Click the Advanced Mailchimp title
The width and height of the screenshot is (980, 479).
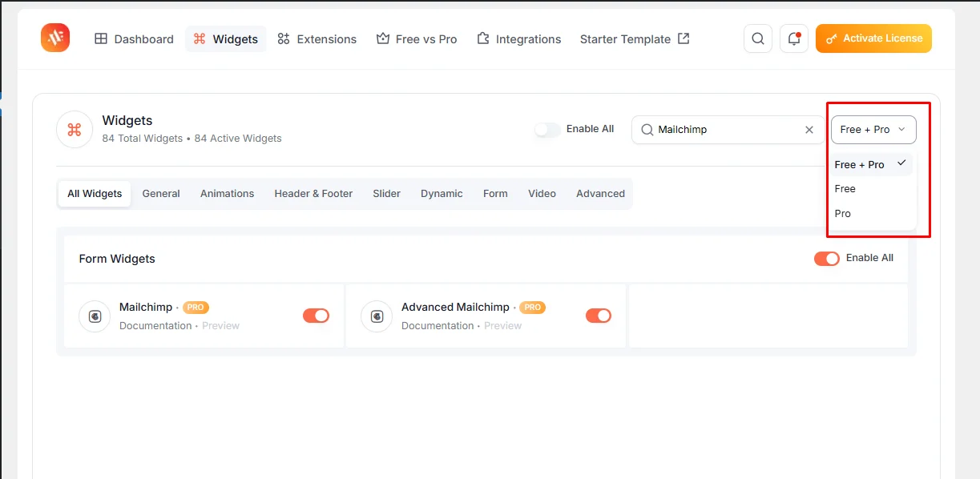pos(455,307)
